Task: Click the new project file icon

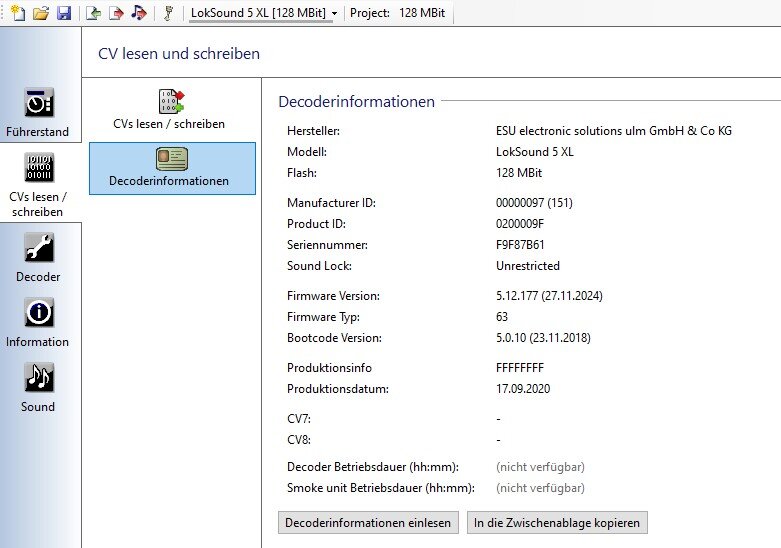Action: click(17, 13)
